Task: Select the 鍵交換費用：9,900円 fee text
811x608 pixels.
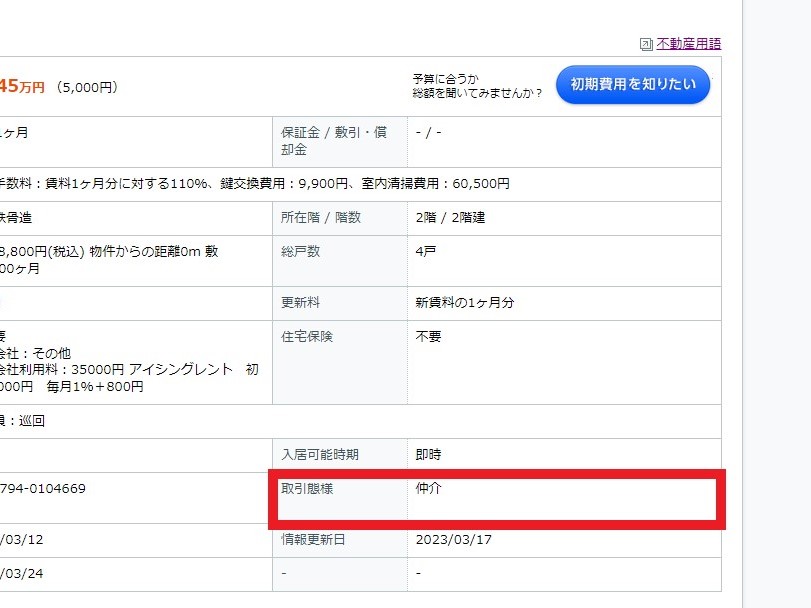Action: [283, 184]
